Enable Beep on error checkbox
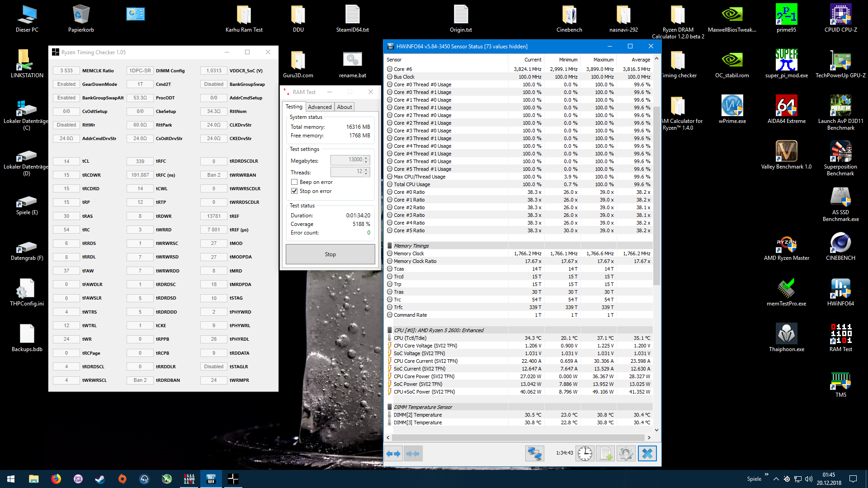 pos(294,182)
